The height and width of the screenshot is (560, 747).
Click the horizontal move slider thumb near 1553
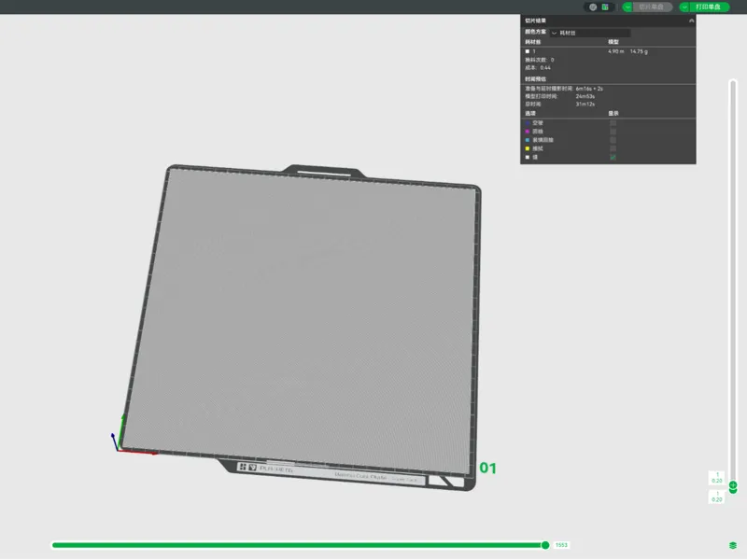545,545
